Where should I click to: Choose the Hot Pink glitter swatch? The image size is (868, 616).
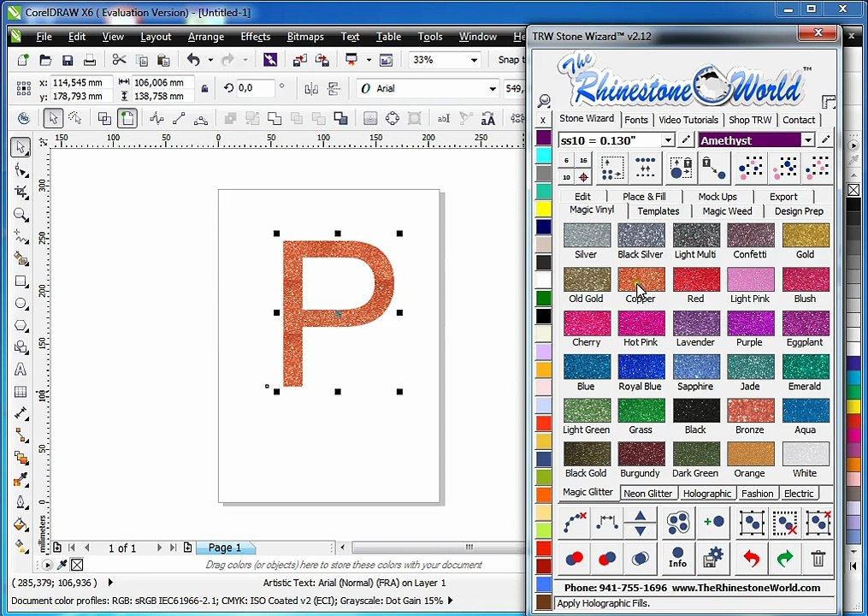click(x=641, y=323)
